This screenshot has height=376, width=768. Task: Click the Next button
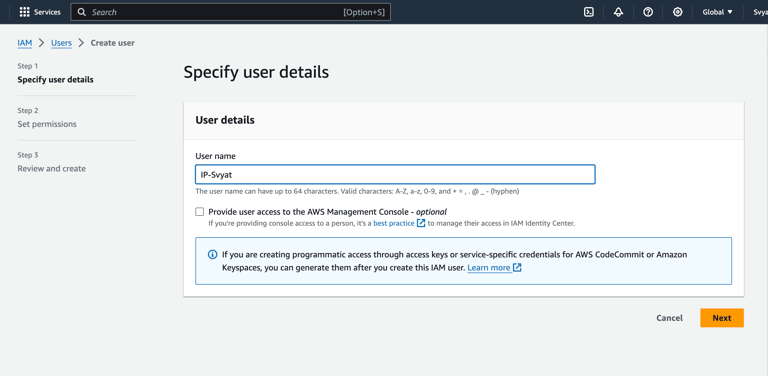click(x=721, y=318)
